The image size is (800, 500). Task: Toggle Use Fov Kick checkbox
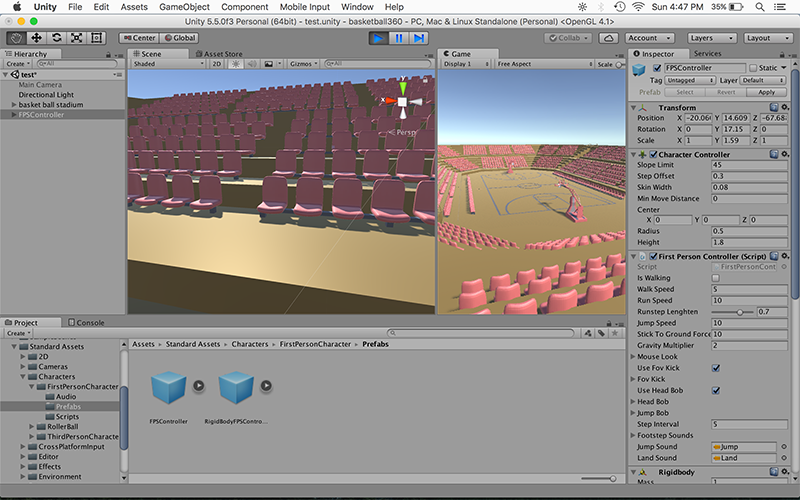pos(715,368)
